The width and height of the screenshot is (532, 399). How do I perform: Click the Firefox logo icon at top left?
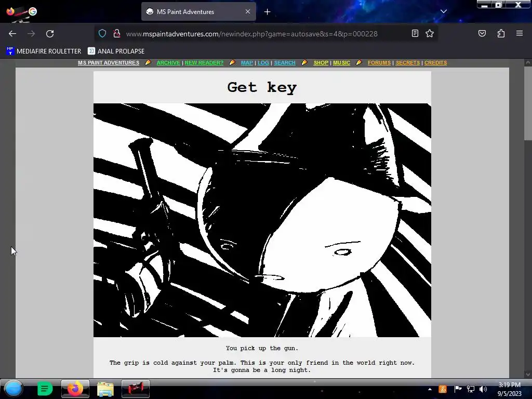(x=10, y=11)
